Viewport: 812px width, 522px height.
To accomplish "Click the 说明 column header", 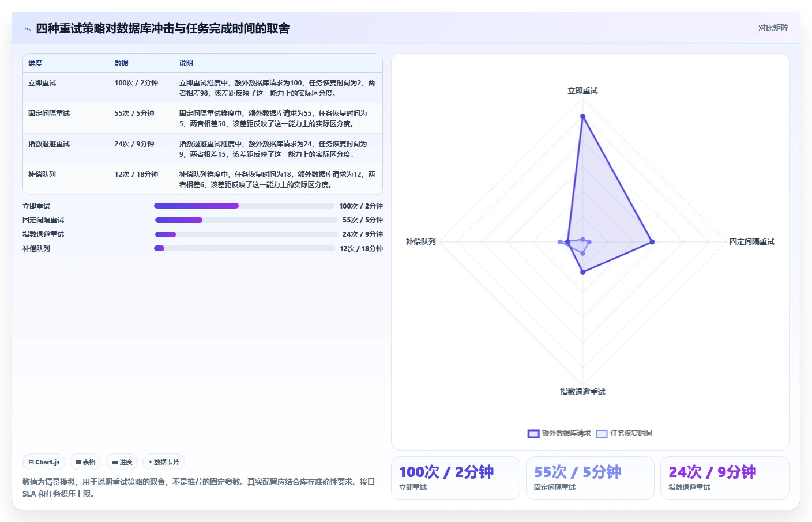I will [186, 63].
